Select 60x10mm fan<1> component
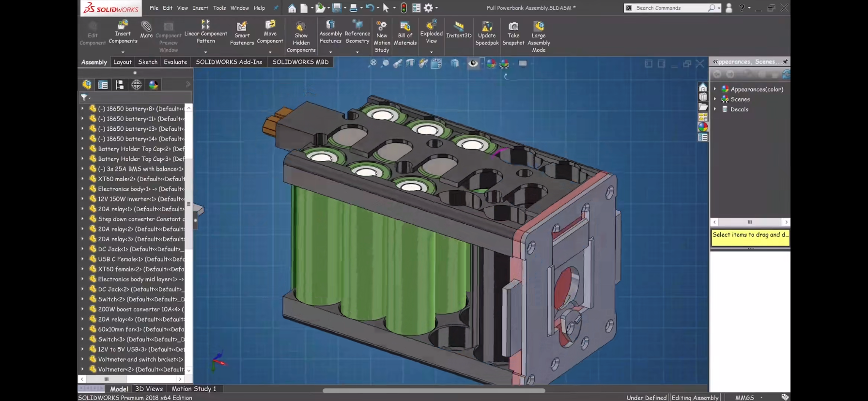The height and width of the screenshot is (401, 868). (x=137, y=329)
